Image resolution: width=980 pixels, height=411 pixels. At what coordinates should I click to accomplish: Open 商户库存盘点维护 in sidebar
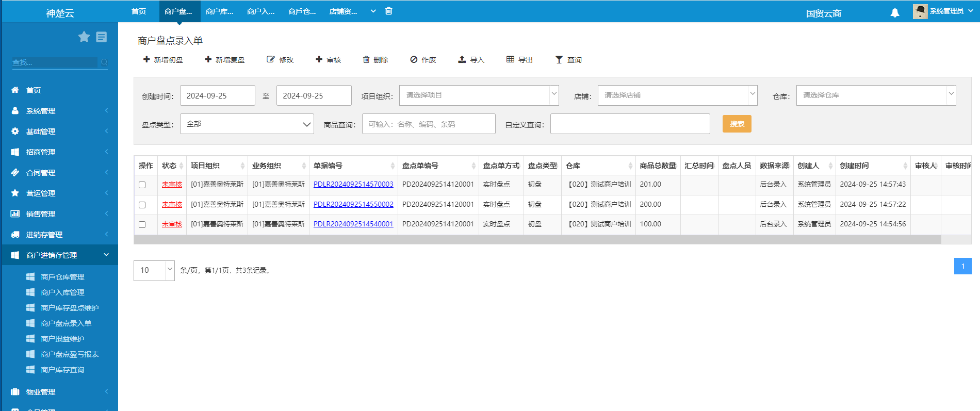(70, 308)
